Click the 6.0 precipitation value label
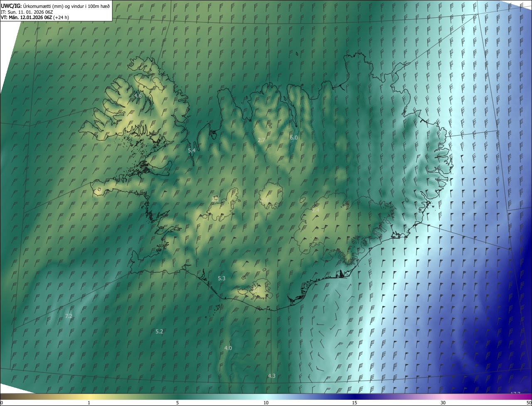This screenshot has width=532, height=406. (x=294, y=137)
